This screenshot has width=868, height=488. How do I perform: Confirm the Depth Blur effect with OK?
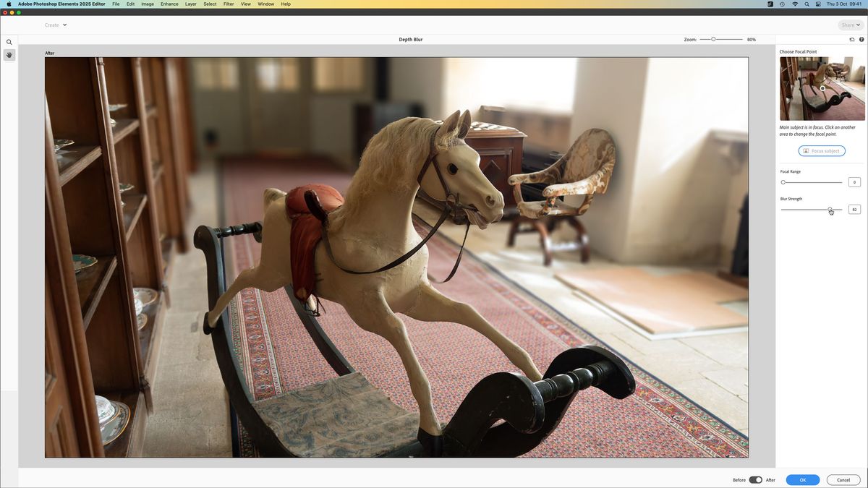pos(802,479)
